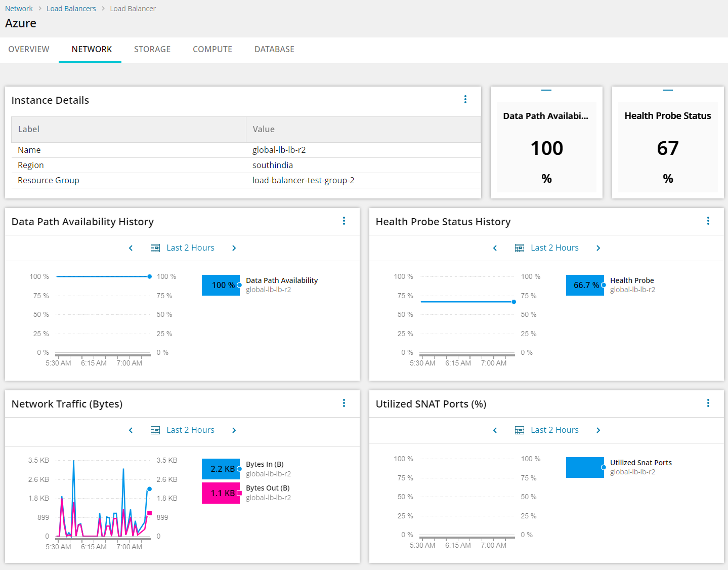This screenshot has width=728, height=570.
Task: Click Value column header in Instance Details
Action: point(364,129)
